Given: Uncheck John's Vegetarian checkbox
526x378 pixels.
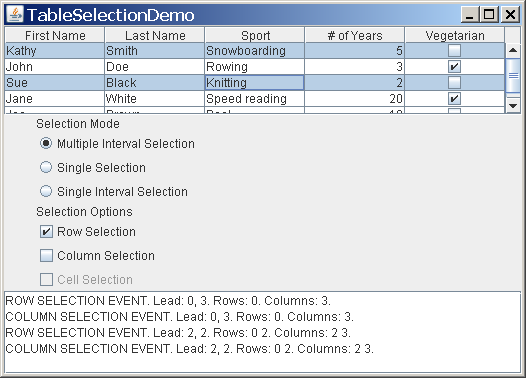Looking at the screenshot, I should (454, 66).
